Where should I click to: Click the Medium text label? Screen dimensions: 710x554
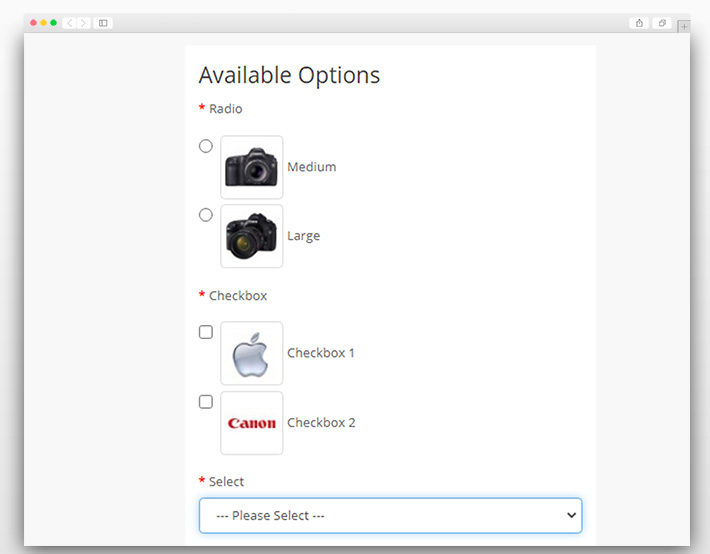312,167
